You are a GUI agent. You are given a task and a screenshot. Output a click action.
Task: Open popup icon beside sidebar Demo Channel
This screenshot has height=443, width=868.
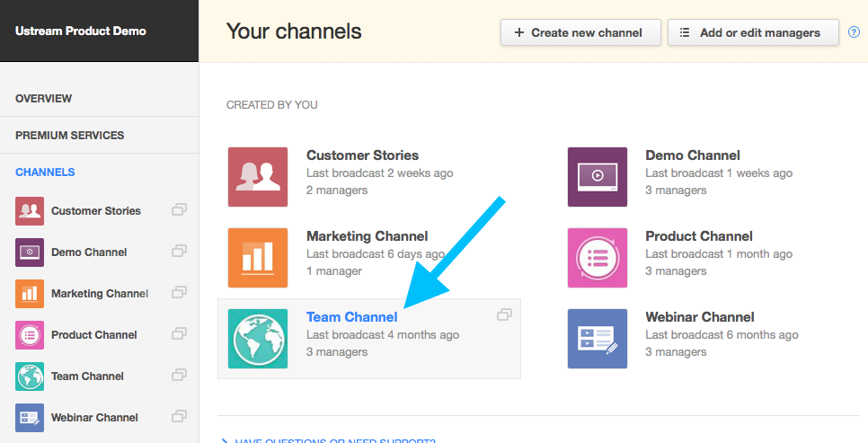click(x=179, y=251)
